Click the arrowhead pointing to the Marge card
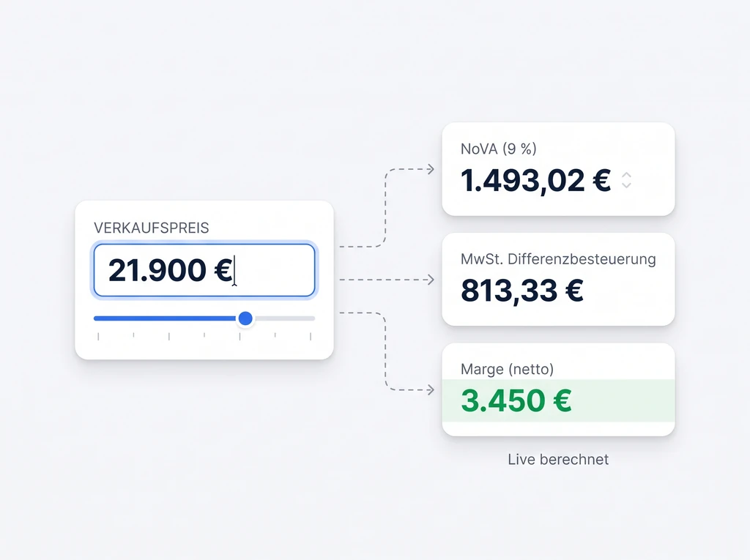Viewport: 750px width, 560px height. tap(431, 390)
